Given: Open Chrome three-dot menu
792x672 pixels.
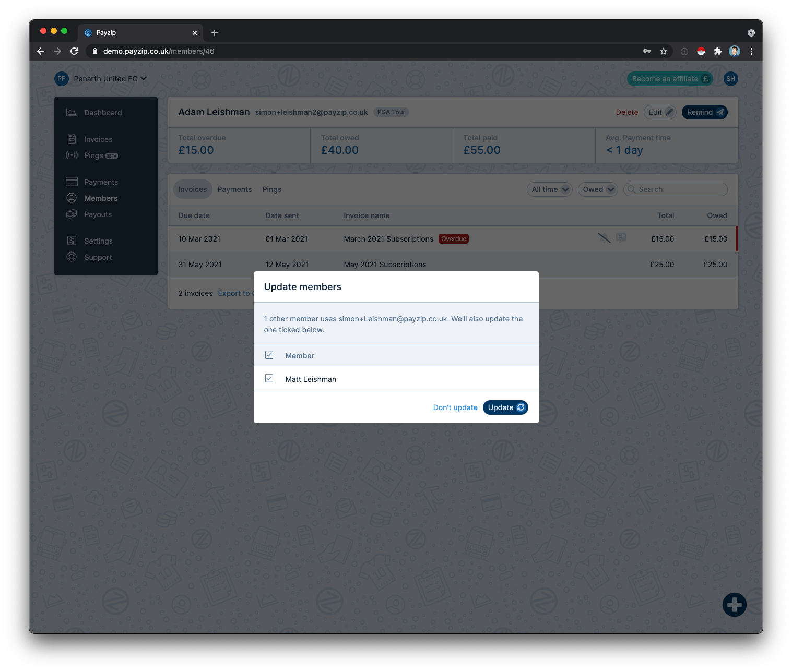Looking at the screenshot, I should [751, 51].
